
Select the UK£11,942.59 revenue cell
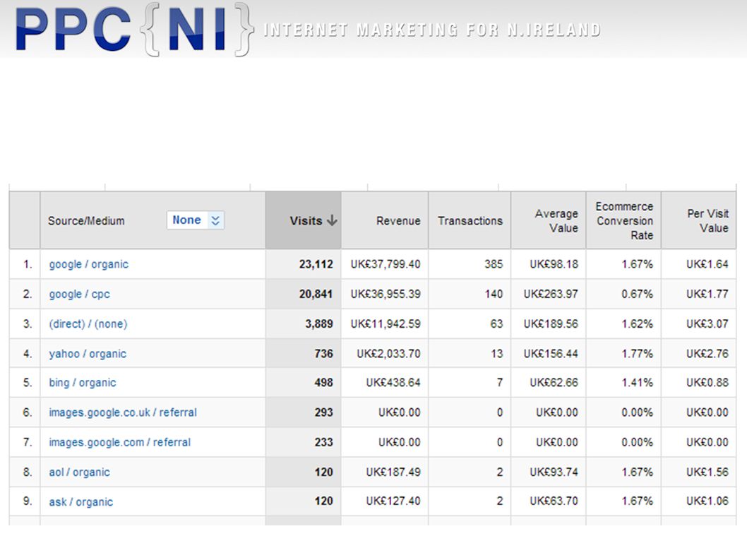(385, 324)
